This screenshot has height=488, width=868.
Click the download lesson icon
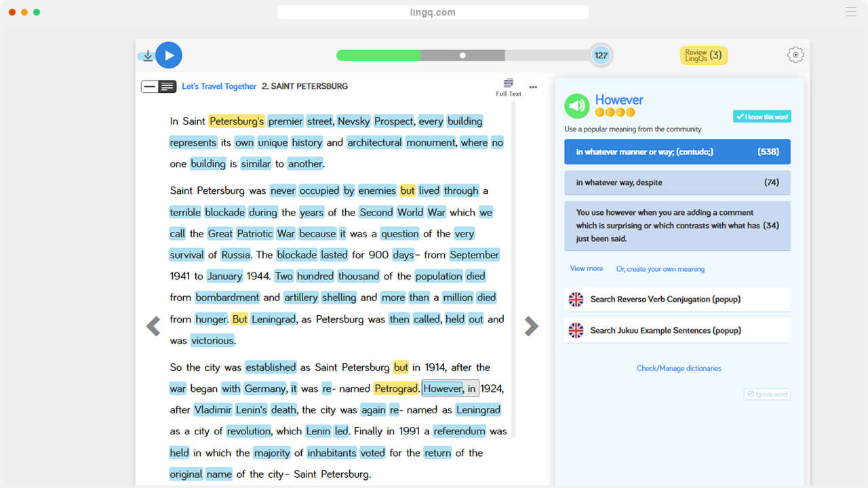click(x=147, y=56)
